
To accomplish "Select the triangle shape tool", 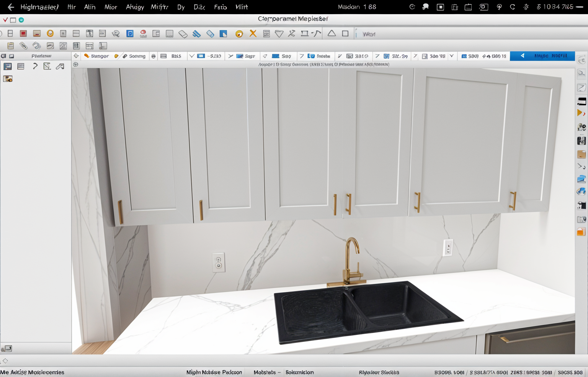I will click(332, 33).
